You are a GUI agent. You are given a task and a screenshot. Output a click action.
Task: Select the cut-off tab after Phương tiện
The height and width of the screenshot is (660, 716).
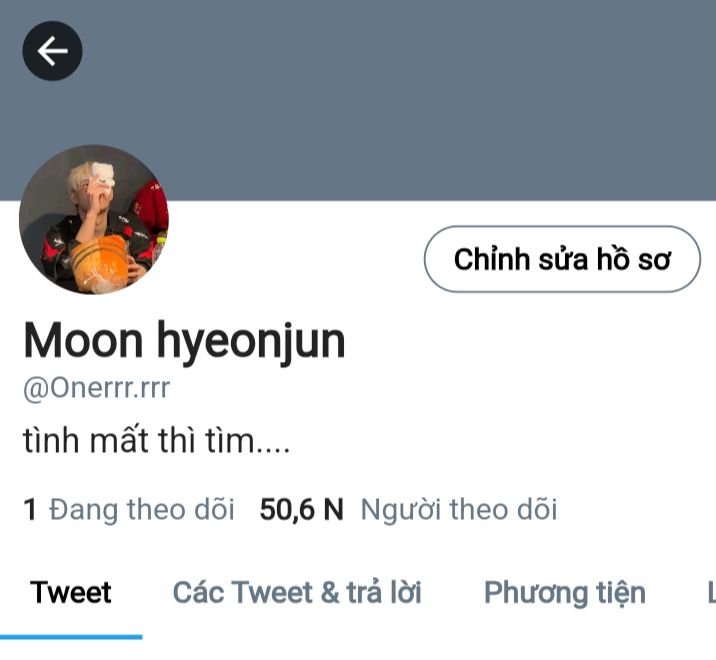711,592
